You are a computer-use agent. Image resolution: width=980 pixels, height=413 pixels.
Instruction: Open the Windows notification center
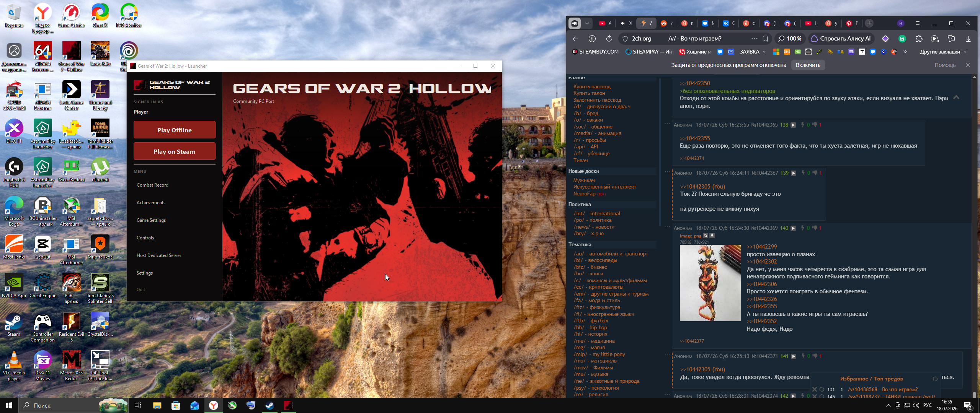968,405
